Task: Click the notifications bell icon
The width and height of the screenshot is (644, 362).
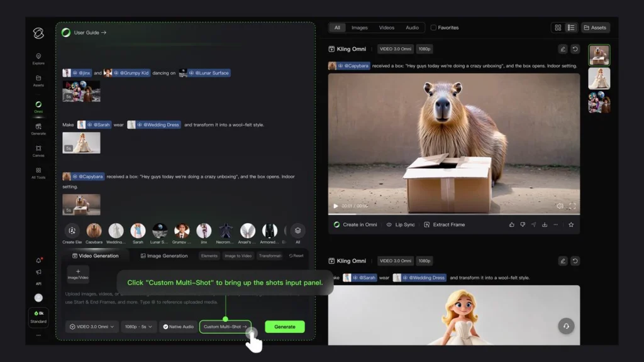Action: pos(38,260)
